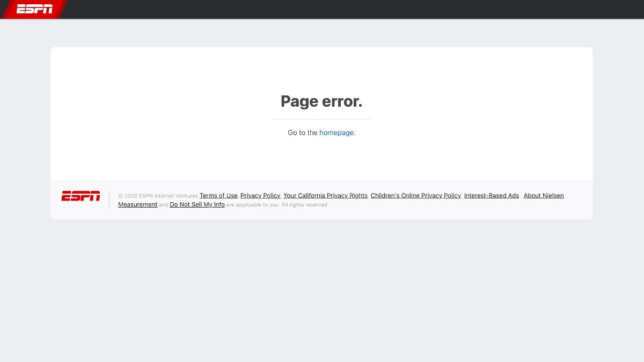
Task: Open Children's Online Privacy Policy link
Action: point(416,196)
